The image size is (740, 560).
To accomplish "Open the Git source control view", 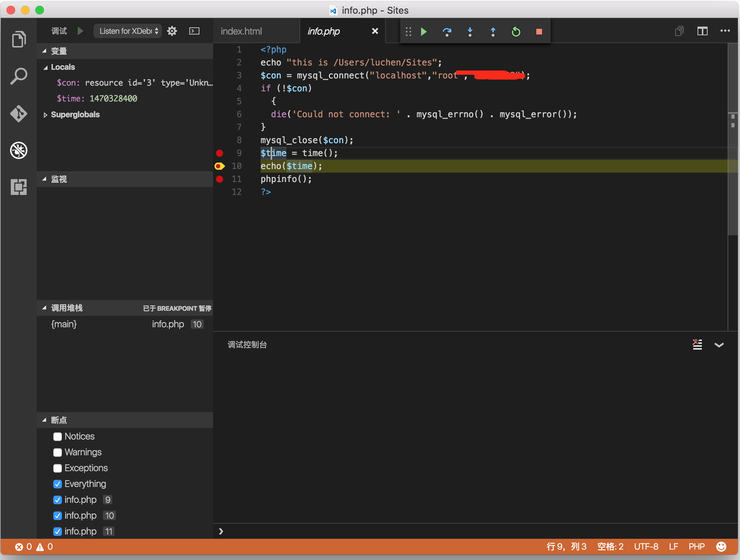I will [x=19, y=114].
